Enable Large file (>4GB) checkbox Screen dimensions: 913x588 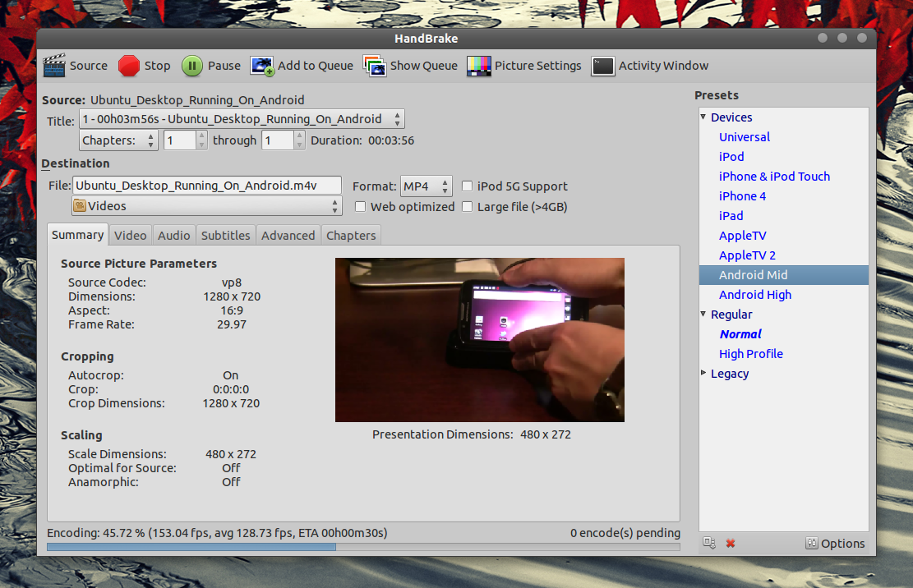pos(467,206)
